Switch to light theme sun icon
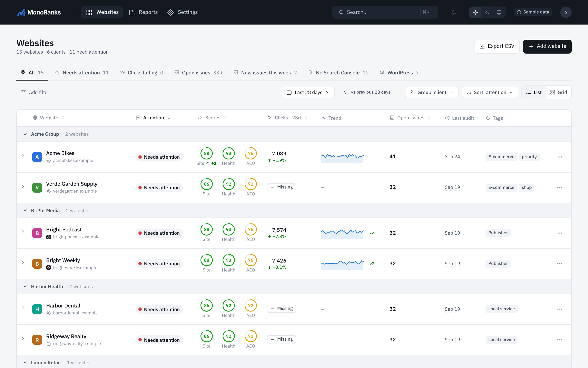Screen dimensions: 588x368 (476, 12)
